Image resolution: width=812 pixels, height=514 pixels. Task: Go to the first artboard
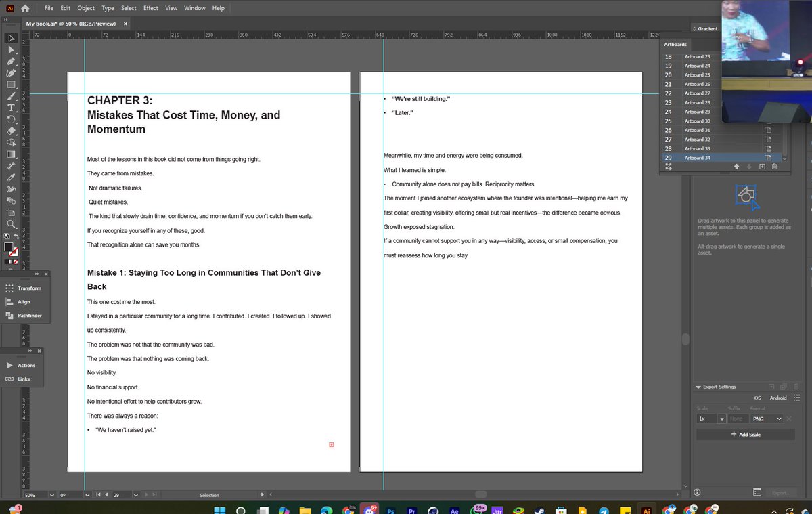[x=99, y=495]
